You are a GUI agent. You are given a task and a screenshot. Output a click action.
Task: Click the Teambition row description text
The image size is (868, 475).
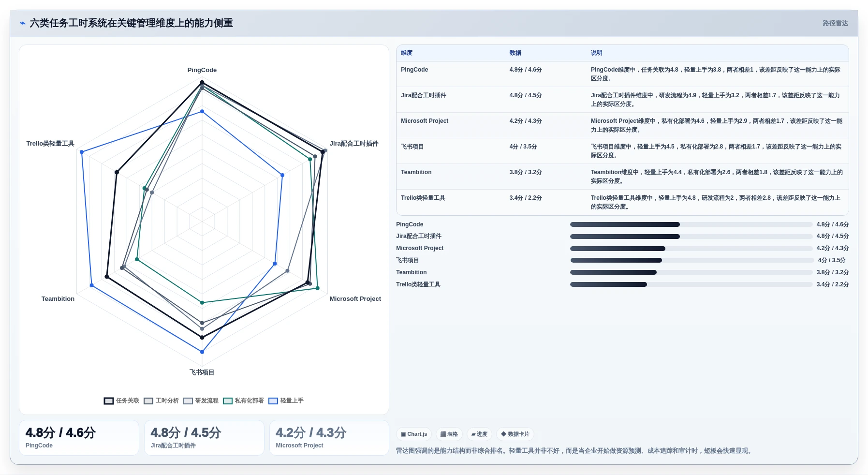point(717,177)
